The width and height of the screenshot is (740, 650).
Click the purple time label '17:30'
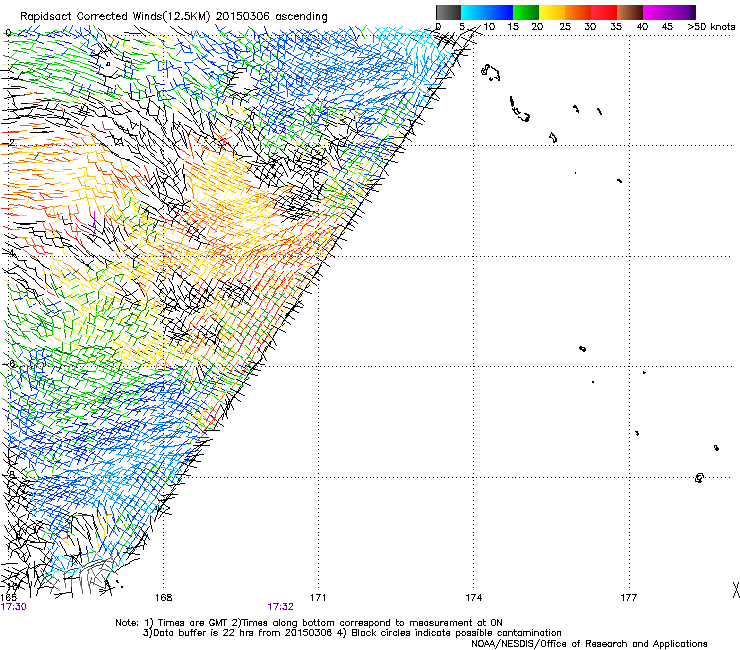tap(13, 607)
